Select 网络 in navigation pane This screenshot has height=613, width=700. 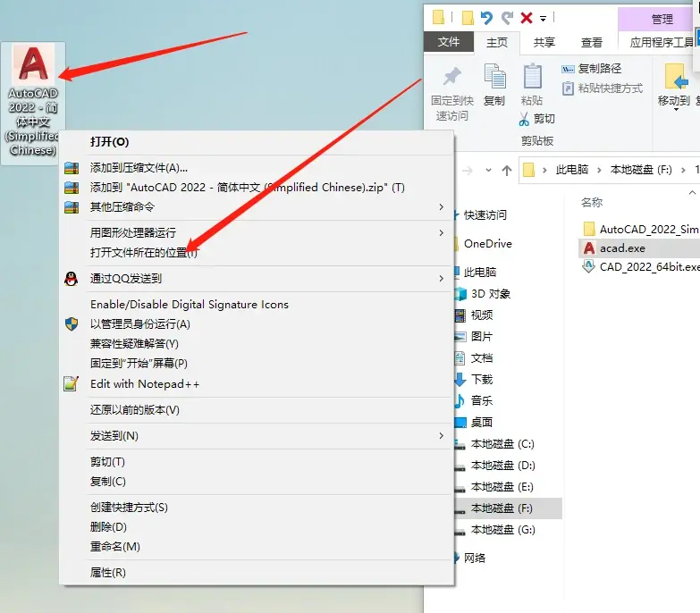[474, 558]
